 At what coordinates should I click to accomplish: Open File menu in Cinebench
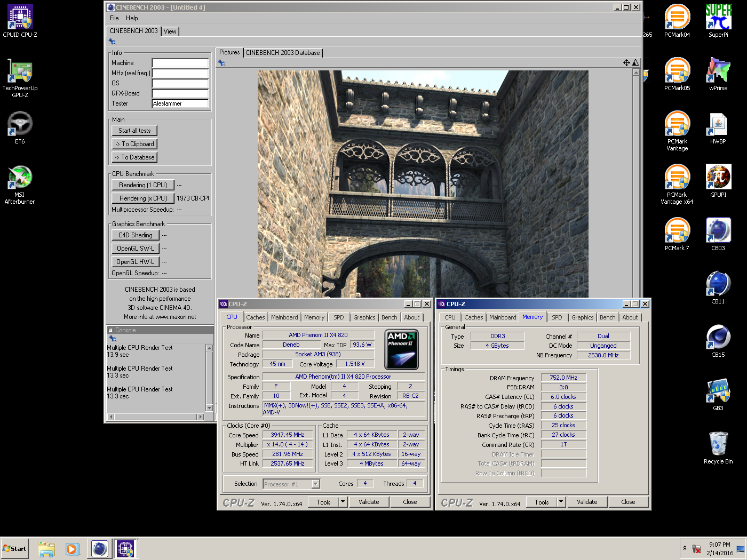114,18
